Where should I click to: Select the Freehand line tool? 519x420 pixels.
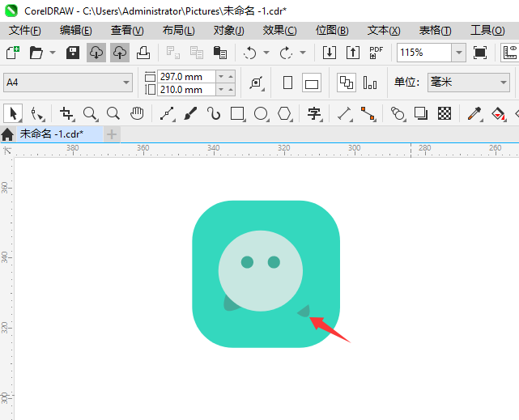pyautogui.click(x=168, y=114)
